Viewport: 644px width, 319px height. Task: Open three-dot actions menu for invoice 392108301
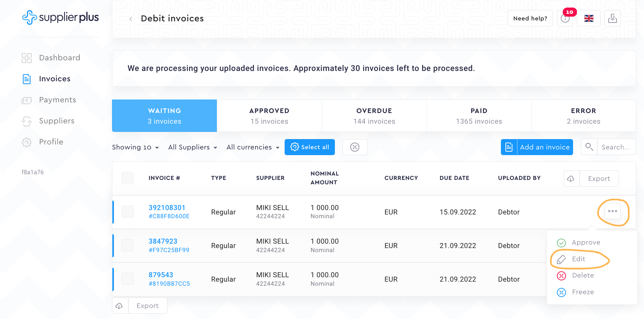(612, 211)
